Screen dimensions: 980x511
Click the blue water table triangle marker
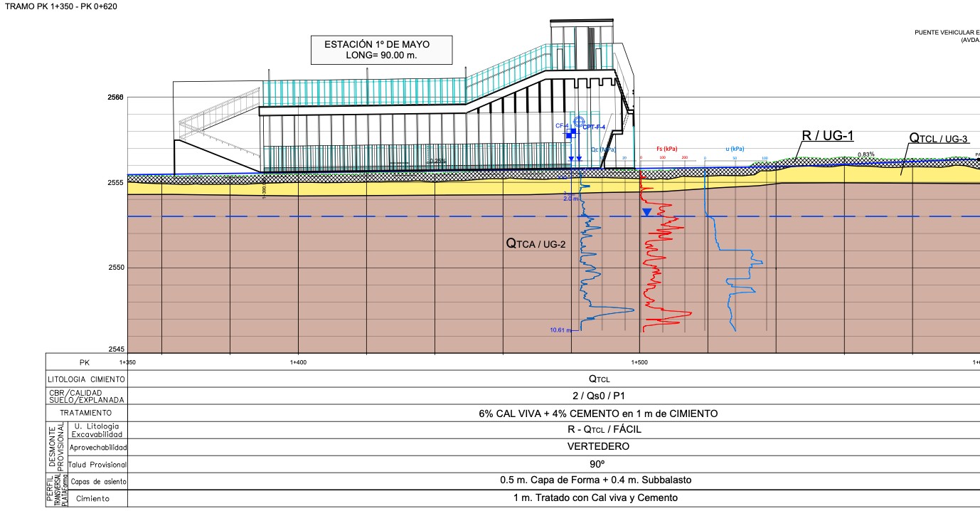click(x=646, y=212)
